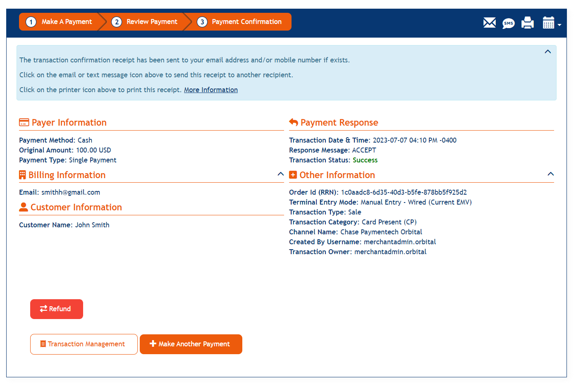Collapse the receipt notification banner
Viewport: 588px width, 386px height.
pos(548,52)
